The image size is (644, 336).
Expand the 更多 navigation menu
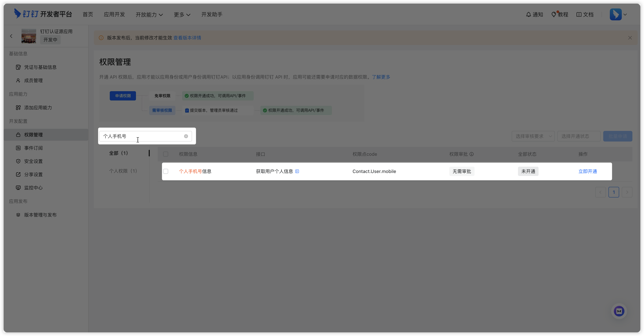tap(182, 15)
